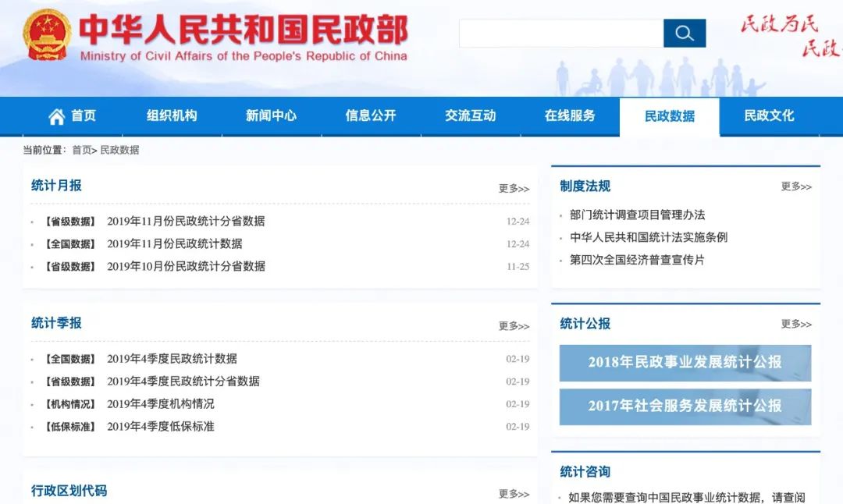
Task: Open 2019年11月份民政统计数据
Action: 175,244
